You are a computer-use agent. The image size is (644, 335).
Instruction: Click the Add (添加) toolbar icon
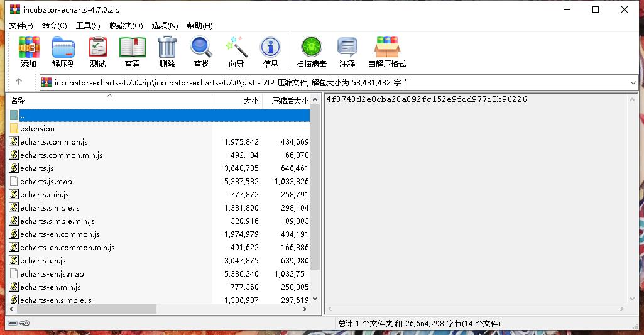point(29,48)
